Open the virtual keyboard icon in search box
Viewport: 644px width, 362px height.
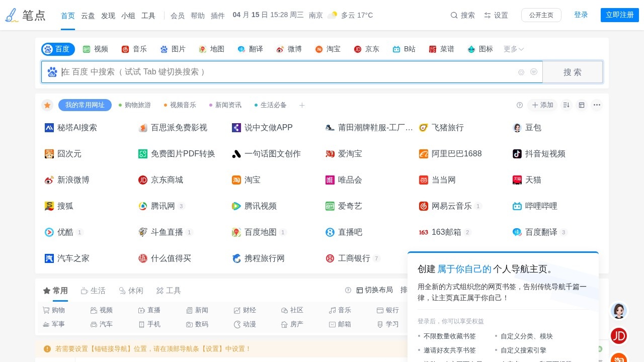534,72
